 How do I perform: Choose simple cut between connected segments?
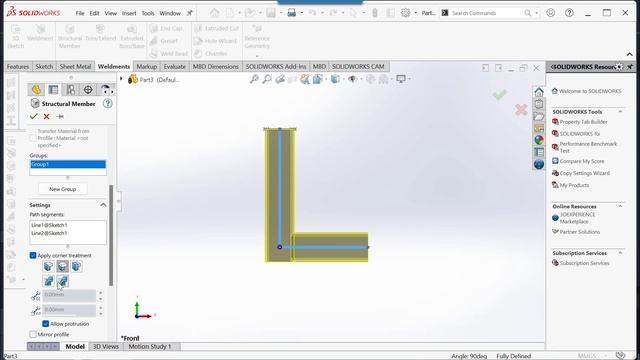pyautogui.click(x=48, y=281)
